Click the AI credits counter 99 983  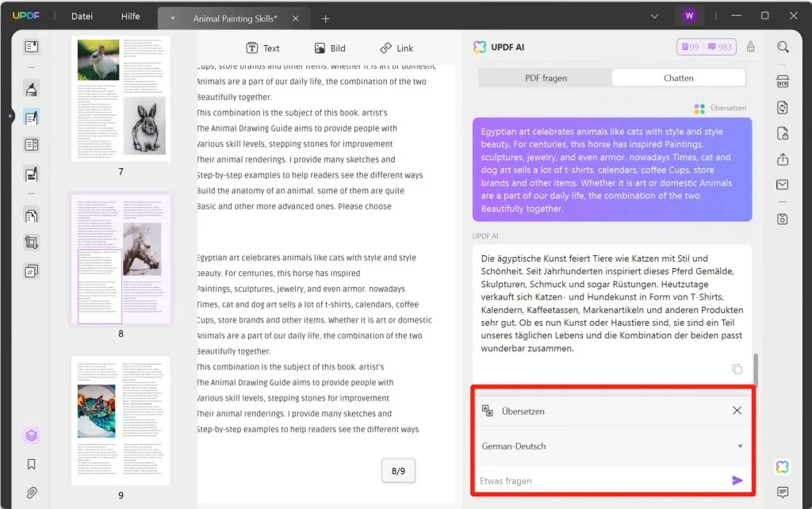click(707, 47)
